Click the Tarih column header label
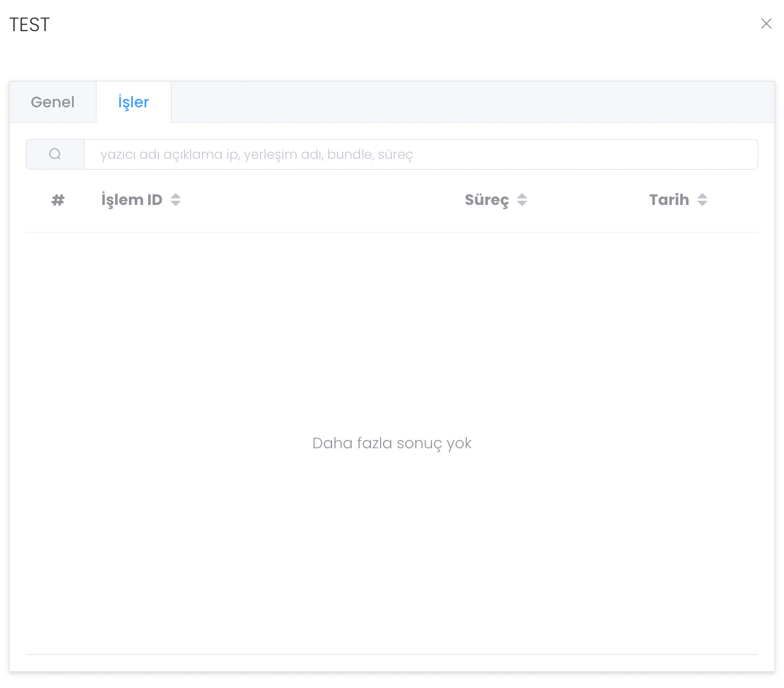The width and height of the screenshot is (784, 688). 669,200
